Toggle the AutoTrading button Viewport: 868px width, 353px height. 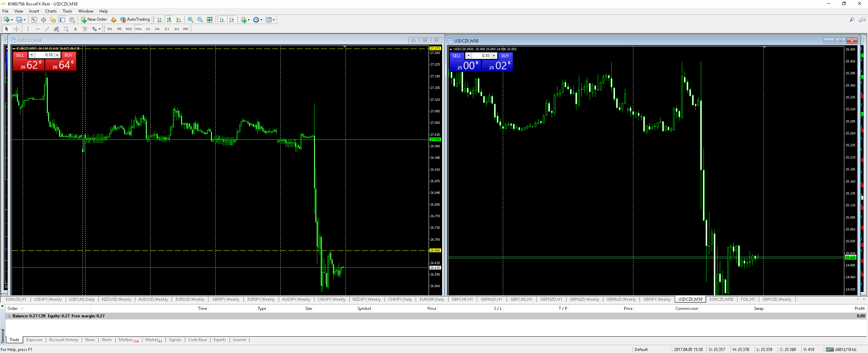pyautogui.click(x=135, y=20)
